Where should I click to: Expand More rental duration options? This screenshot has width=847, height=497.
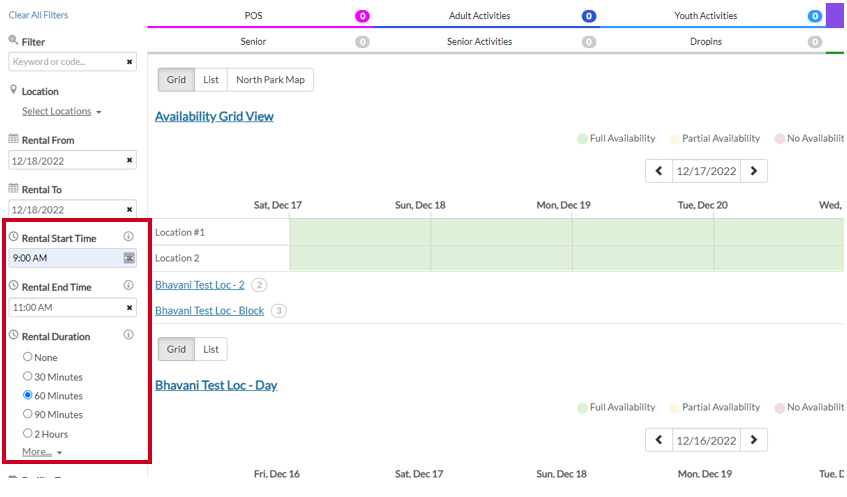tap(42, 452)
